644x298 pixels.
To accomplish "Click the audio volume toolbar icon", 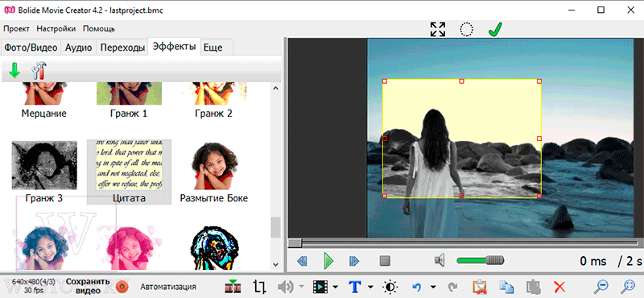I will (x=286, y=287).
